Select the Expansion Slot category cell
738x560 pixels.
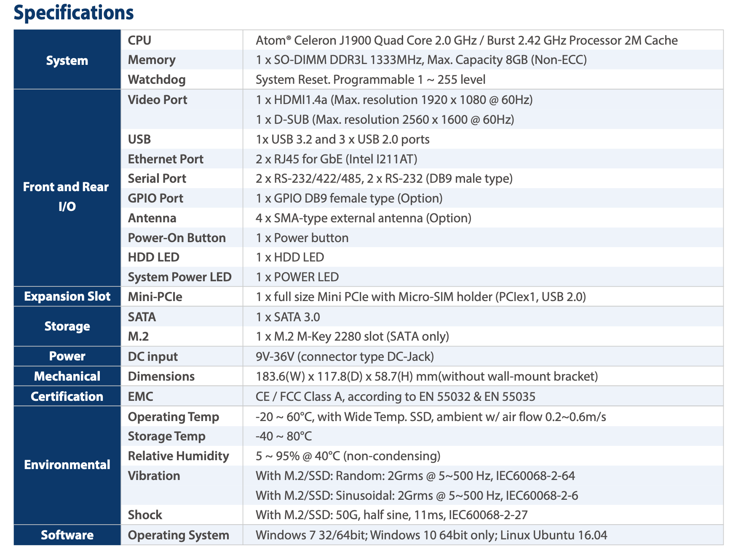(x=67, y=296)
